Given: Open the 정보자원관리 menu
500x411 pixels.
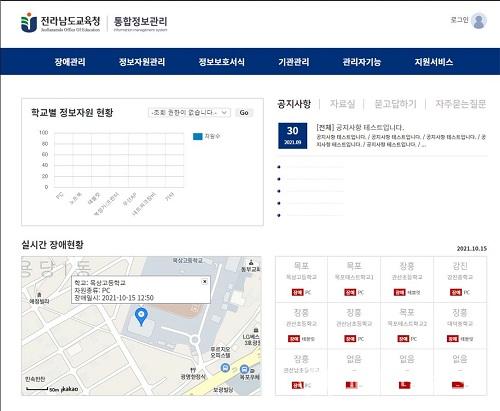Looking at the screenshot, I should [142, 62].
